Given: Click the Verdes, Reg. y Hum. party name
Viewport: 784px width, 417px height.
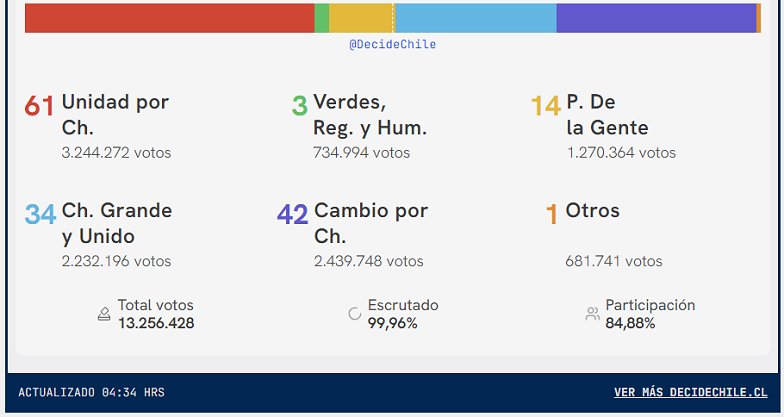Looking at the screenshot, I should click(x=369, y=114).
